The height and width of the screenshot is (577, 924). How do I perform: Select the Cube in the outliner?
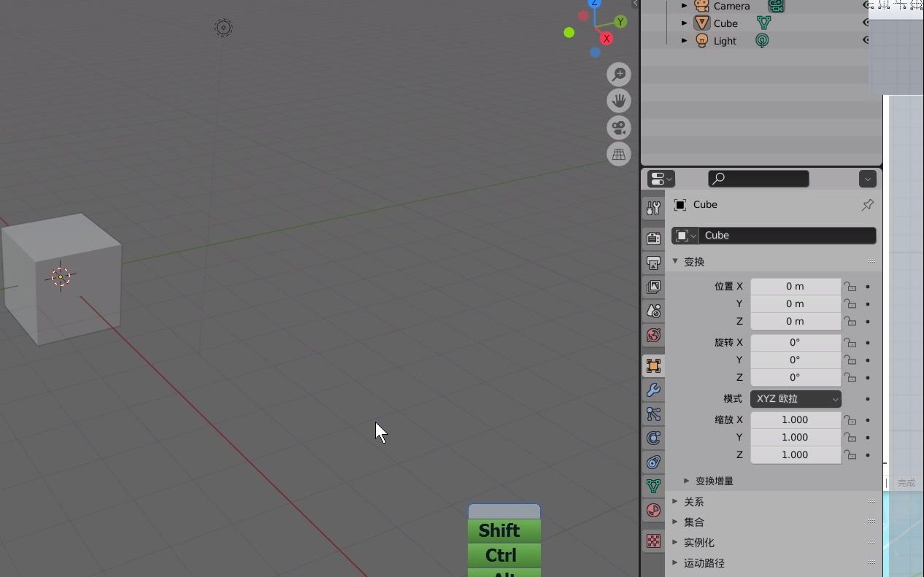(726, 23)
